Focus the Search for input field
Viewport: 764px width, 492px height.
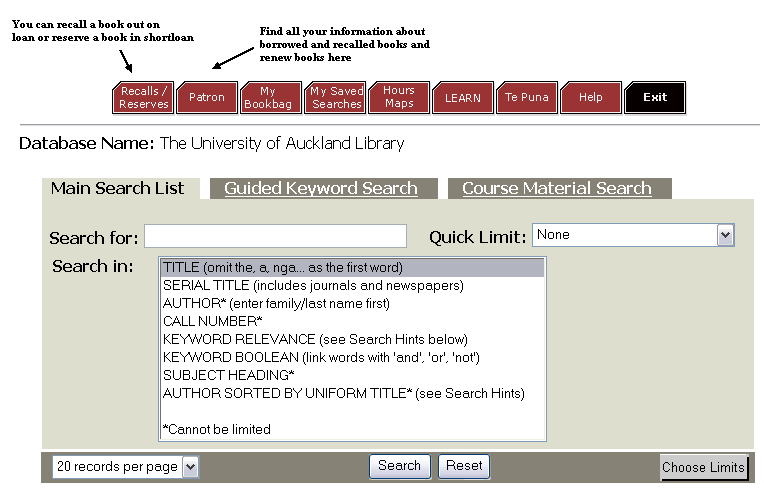tap(275, 236)
